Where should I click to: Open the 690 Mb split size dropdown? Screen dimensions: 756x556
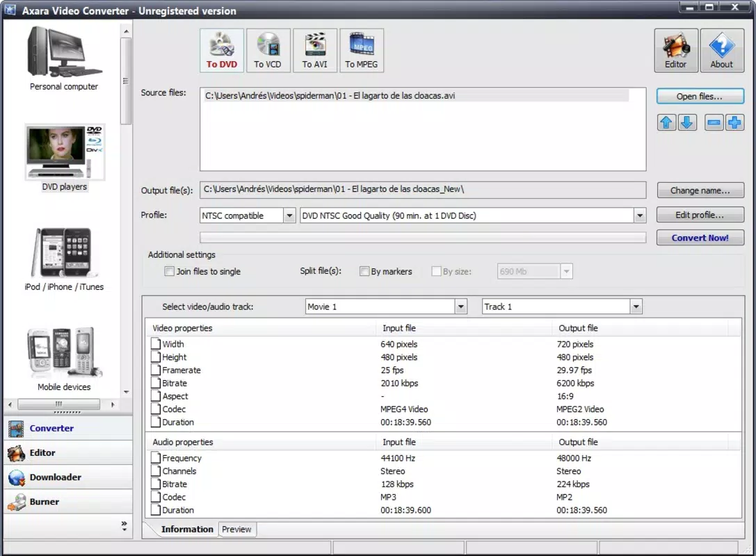coord(567,271)
